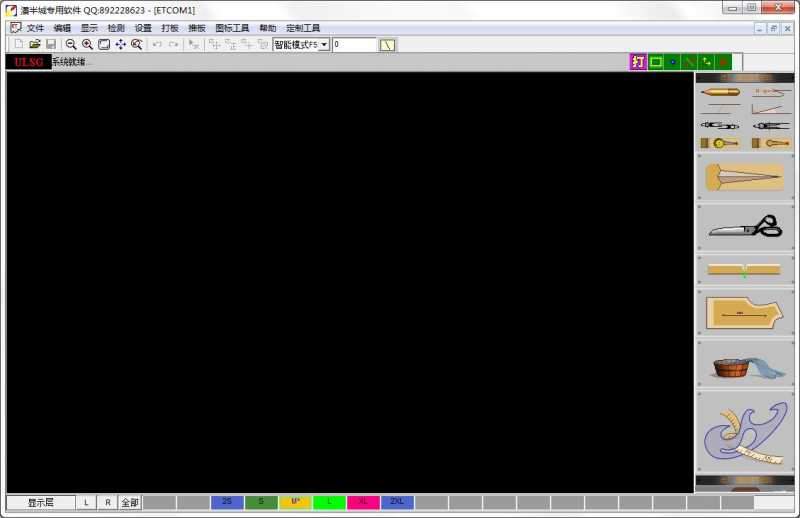
Task: Click the 显示层 button
Action: tap(41, 502)
